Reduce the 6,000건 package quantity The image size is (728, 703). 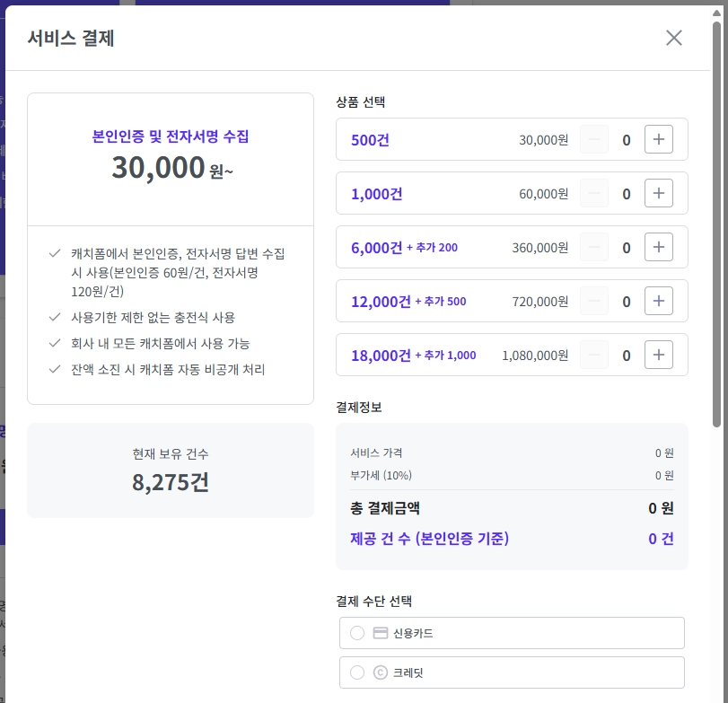tap(594, 247)
